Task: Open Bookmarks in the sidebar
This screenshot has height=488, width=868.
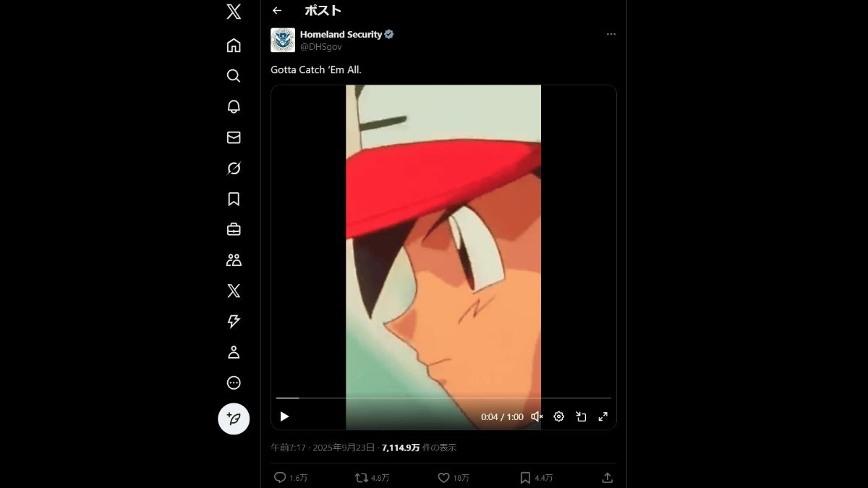Action: pyautogui.click(x=234, y=199)
